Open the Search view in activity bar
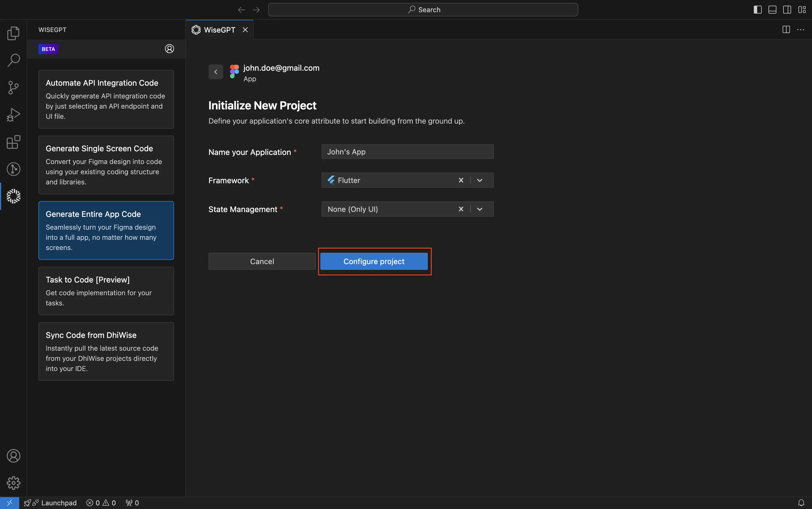The image size is (812, 509). [x=14, y=60]
